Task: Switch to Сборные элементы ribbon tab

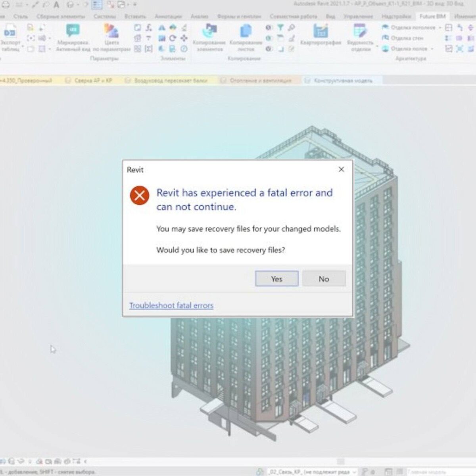Action: pos(61,16)
